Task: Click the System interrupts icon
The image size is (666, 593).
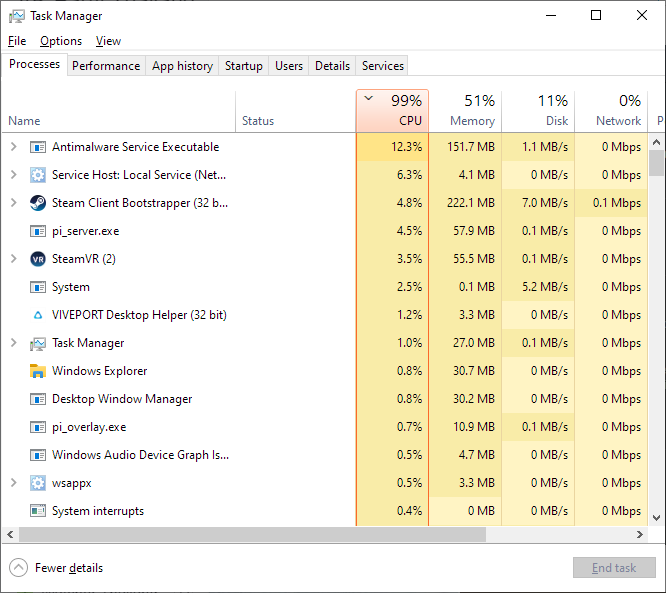Action: coord(38,511)
